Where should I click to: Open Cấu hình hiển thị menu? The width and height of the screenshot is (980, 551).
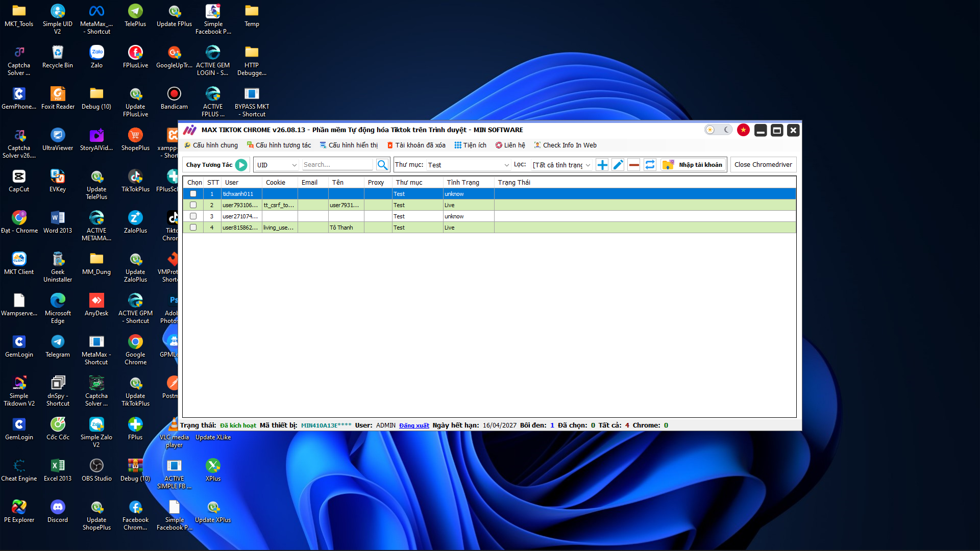[x=349, y=145]
